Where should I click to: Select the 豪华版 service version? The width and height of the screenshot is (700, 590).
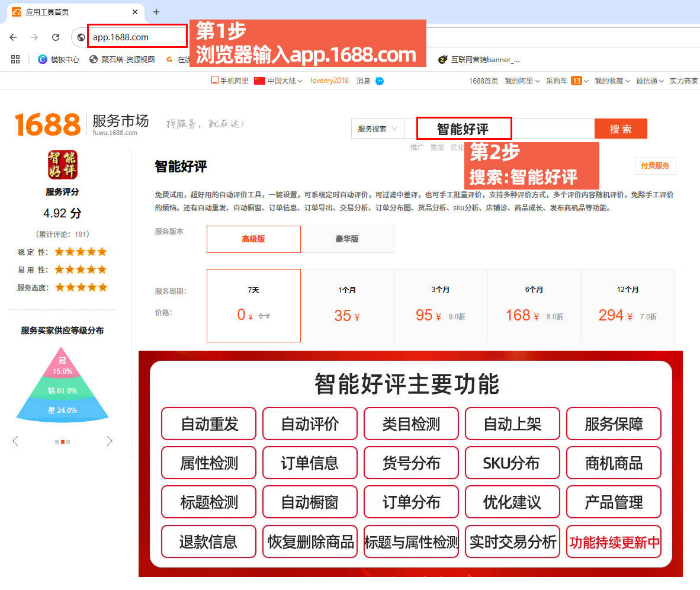[x=347, y=239]
